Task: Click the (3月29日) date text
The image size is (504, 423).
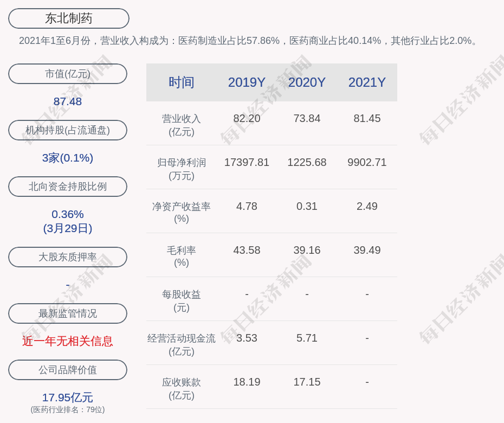Action: point(68,228)
